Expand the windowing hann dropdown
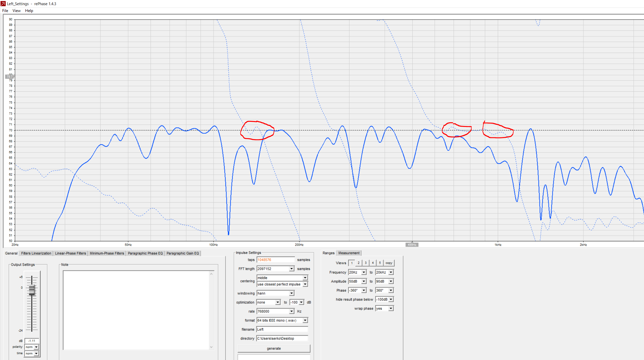This screenshot has width=644, height=360. [291, 293]
